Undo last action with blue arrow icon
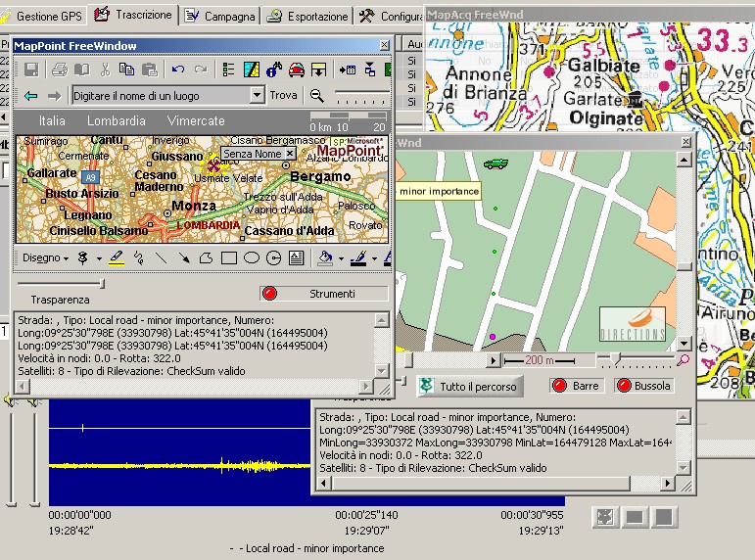The height and width of the screenshot is (560, 755). (x=177, y=70)
